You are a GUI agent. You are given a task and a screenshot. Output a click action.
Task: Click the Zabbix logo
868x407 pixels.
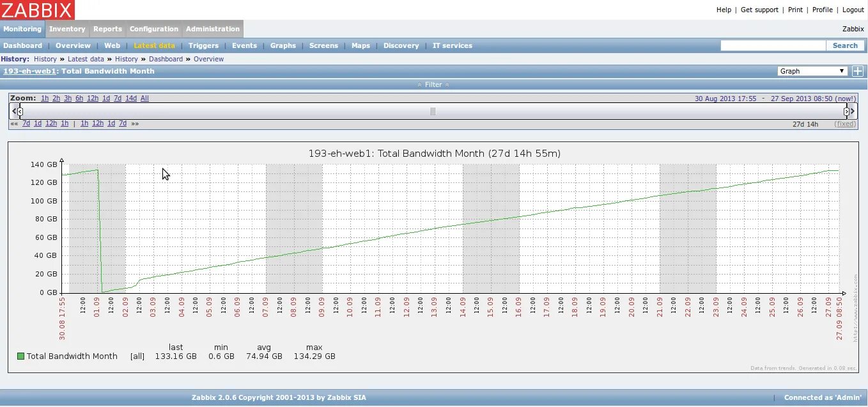[x=37, y=10]
